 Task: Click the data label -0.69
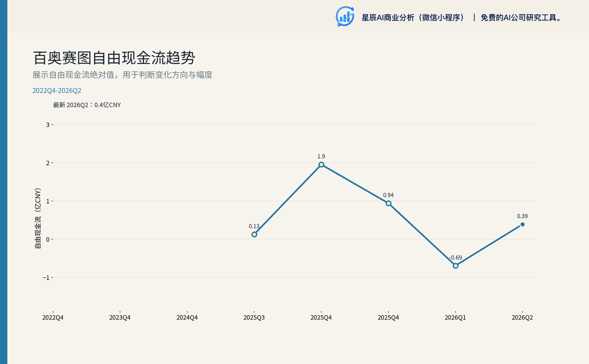[x=455, y=258]
